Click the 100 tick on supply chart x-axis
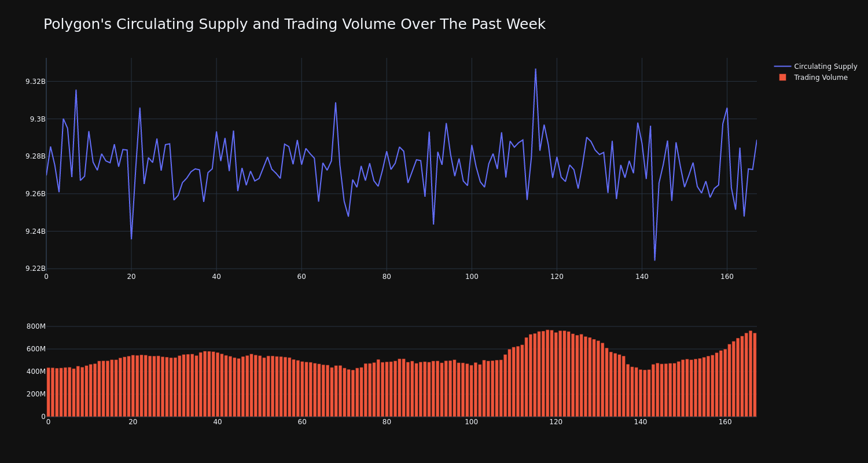868x463 pixels. [x=472, y=277]
